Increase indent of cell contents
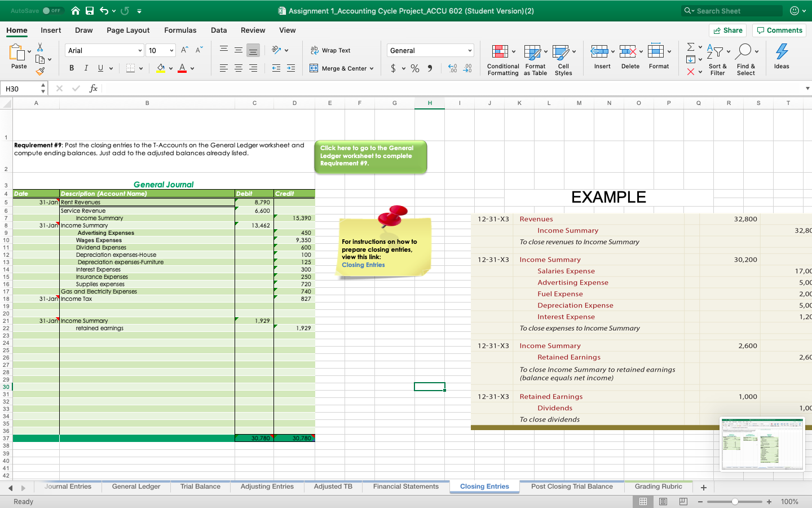The width and height of the screenshot is (812, 508). point(291,68)
